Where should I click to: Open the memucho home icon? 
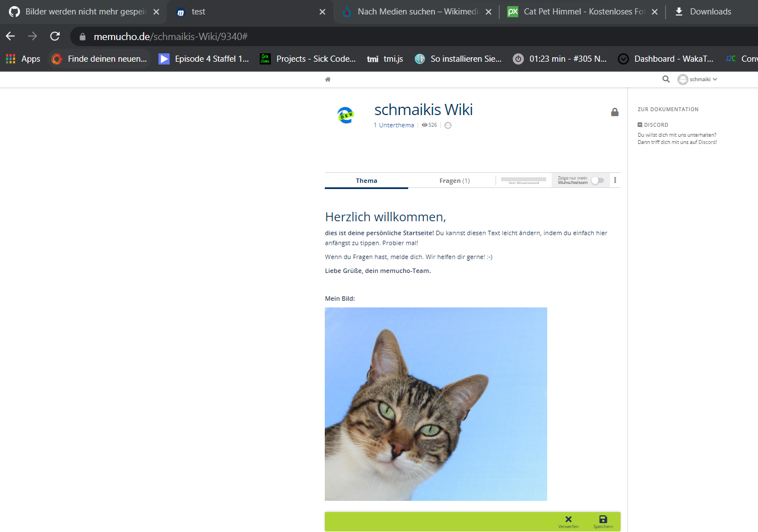328,79
